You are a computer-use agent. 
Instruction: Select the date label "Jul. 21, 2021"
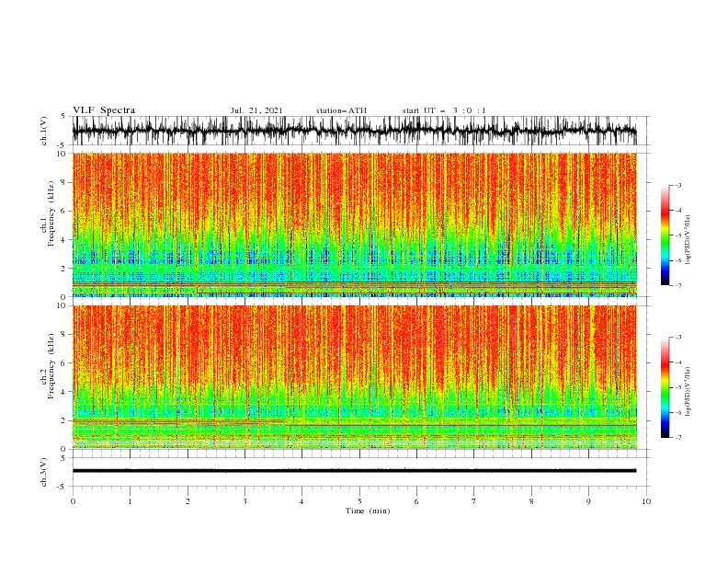(x=256, y=110)
